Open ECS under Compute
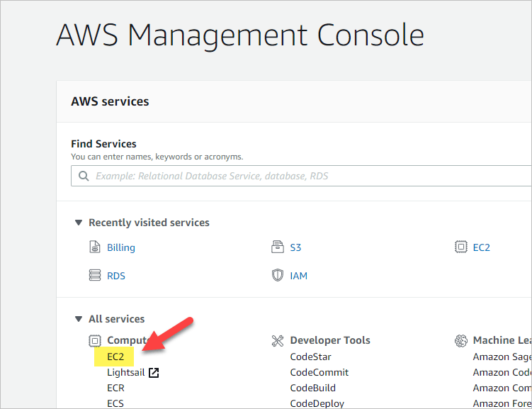532x409 pixels. pos(115,403)
